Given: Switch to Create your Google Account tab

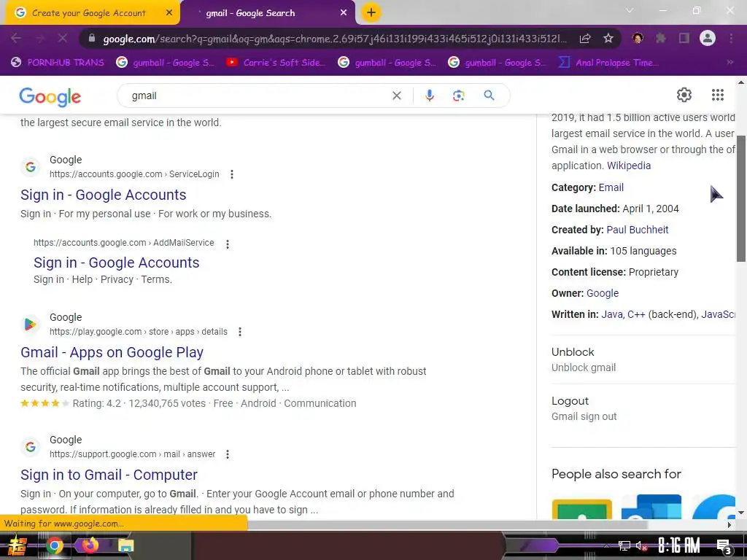Looking at the screenshot, I should (88, 13).
